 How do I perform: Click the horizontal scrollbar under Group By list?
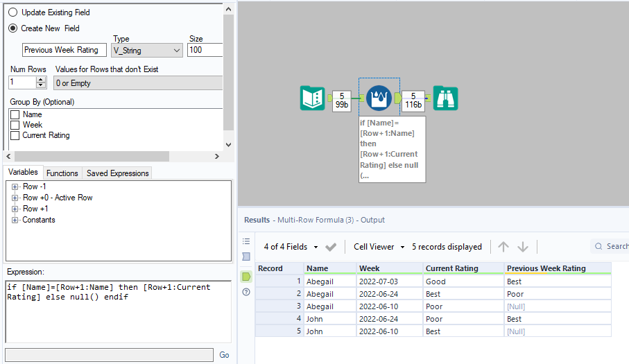[90, 156]
